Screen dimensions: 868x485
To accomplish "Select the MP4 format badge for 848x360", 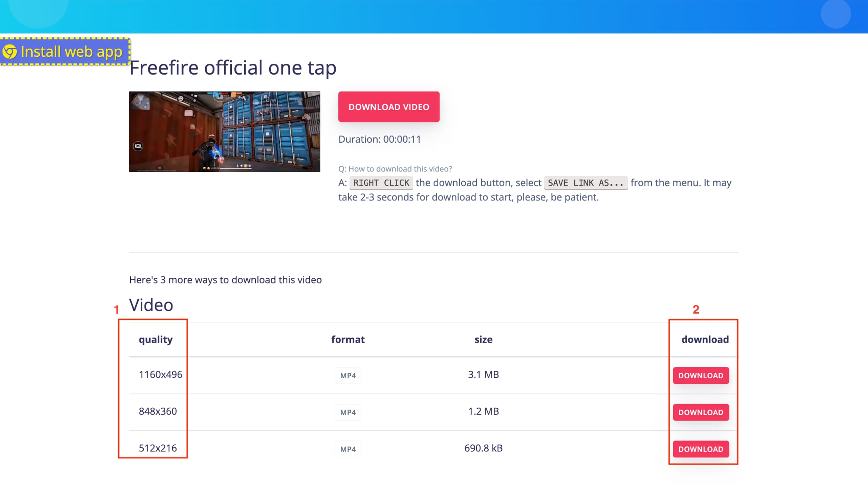I will pos(348,412).
